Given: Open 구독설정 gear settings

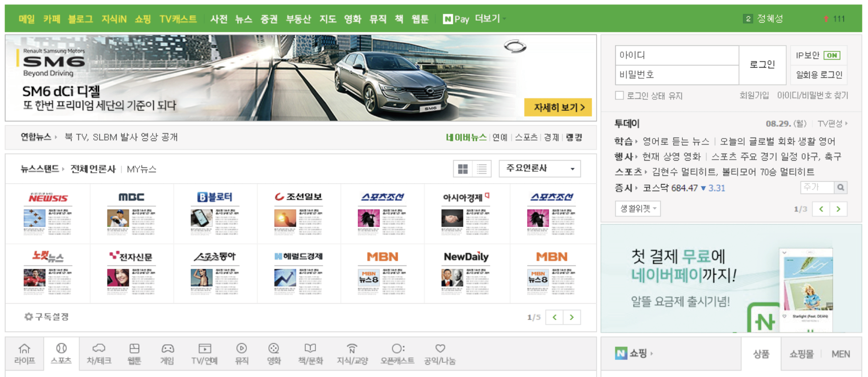Looking at the screenshot, I should coord(47,317).
